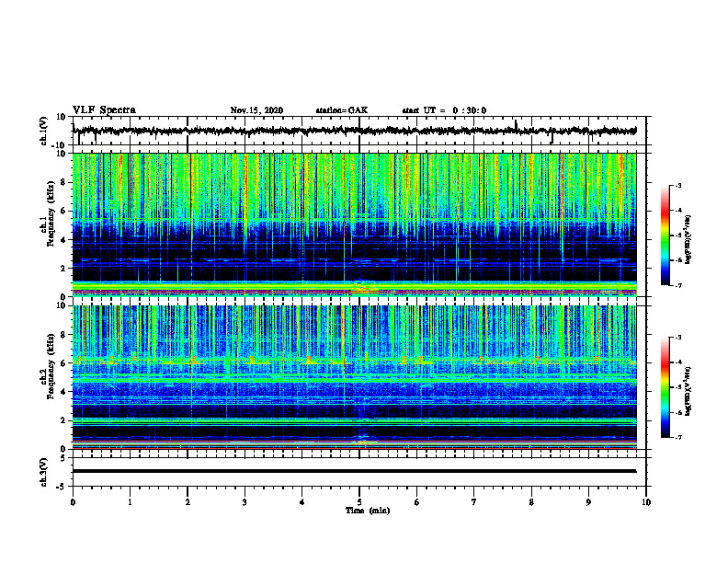Click the time axis tick label "9"
Image resolution: width=728 pixels, height=563 pixels.
(x=588, y=502)
